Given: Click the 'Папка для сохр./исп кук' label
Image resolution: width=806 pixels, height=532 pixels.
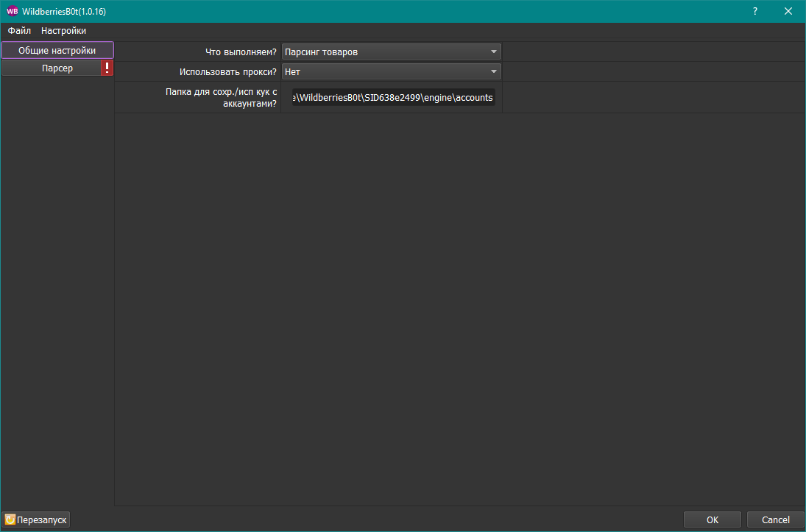Looking at the screenshot, I should [x=221, y=98].
